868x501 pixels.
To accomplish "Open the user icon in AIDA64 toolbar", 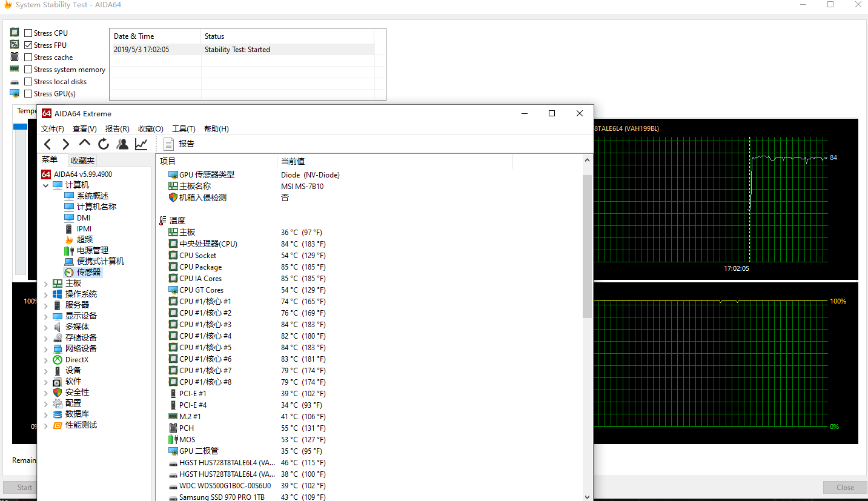I will (122, 144).
